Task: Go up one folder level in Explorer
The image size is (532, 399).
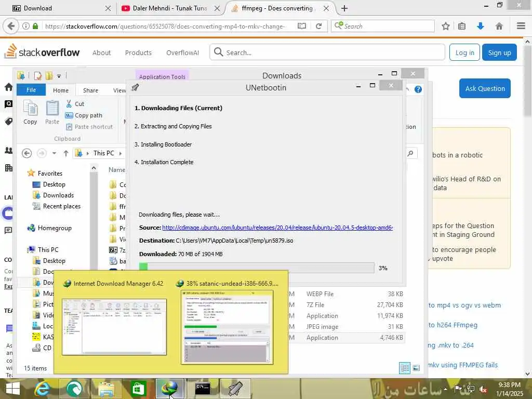Action: tap(66, 153)
